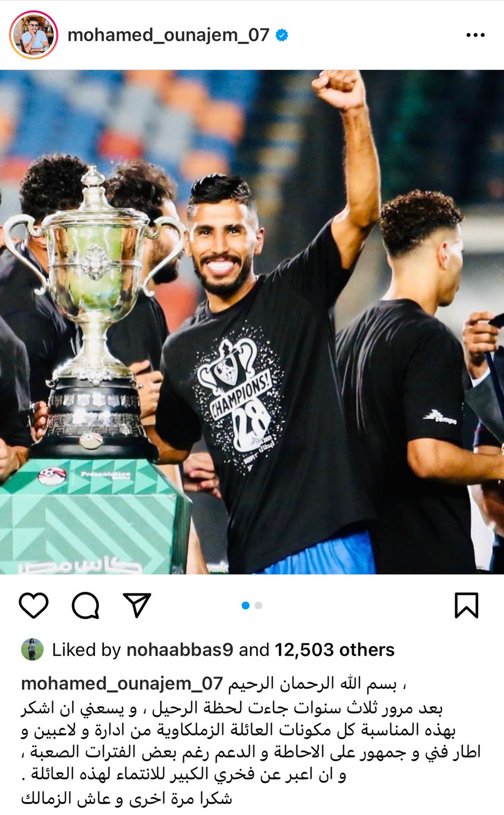Tap the heart like icon

click(34, 605)
